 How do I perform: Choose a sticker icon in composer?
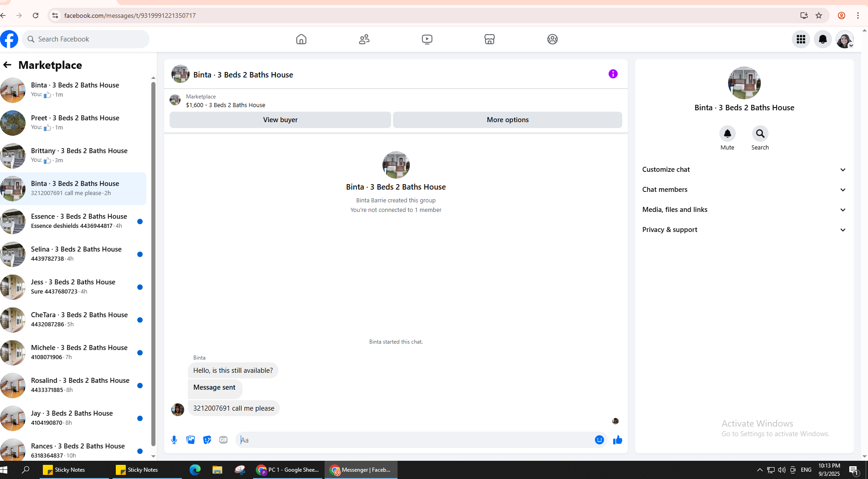[207, 440]
